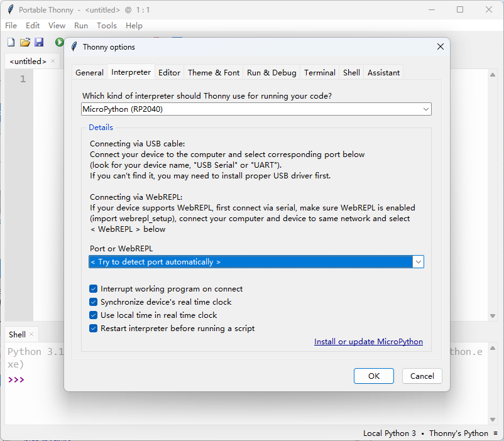Close the Thonny options dialog
Image resolution: width=504 pixels, height=441 pixels.
click(441, 46)
